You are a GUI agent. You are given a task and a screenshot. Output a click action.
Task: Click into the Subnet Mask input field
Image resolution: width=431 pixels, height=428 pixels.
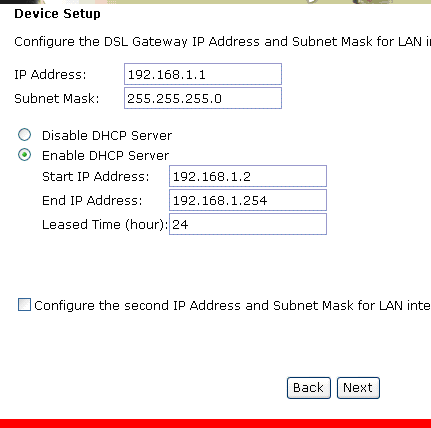203,98
